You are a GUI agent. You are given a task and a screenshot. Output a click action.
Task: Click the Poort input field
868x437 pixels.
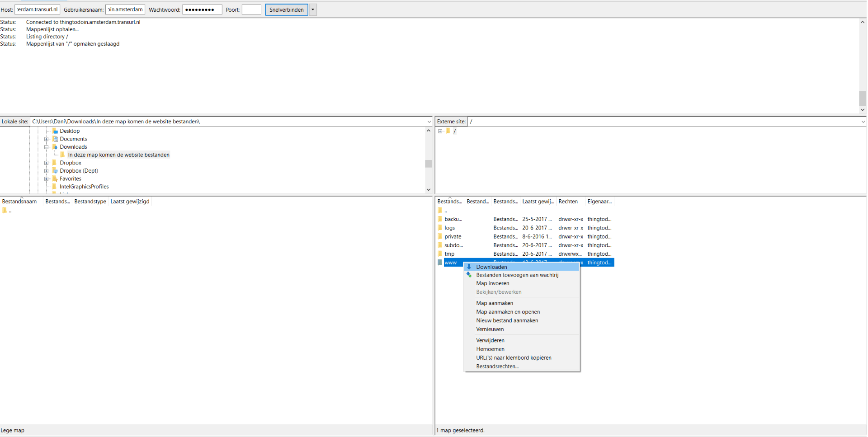pos(251,9)
